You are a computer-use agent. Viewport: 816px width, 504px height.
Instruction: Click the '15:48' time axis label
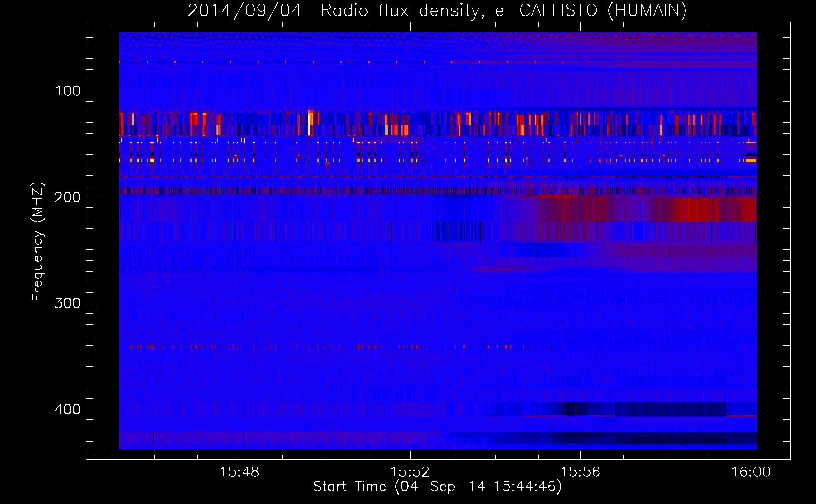[240, 472]
